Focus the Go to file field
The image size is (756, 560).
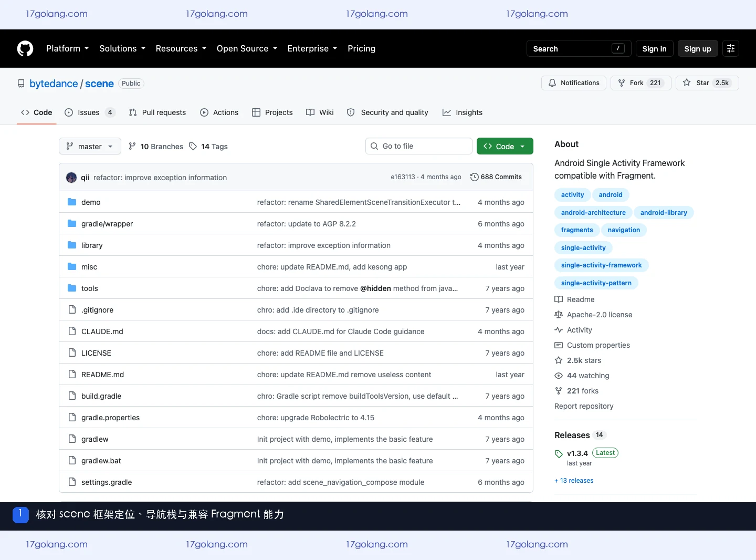pyautogui.click(x=419, y=146)
